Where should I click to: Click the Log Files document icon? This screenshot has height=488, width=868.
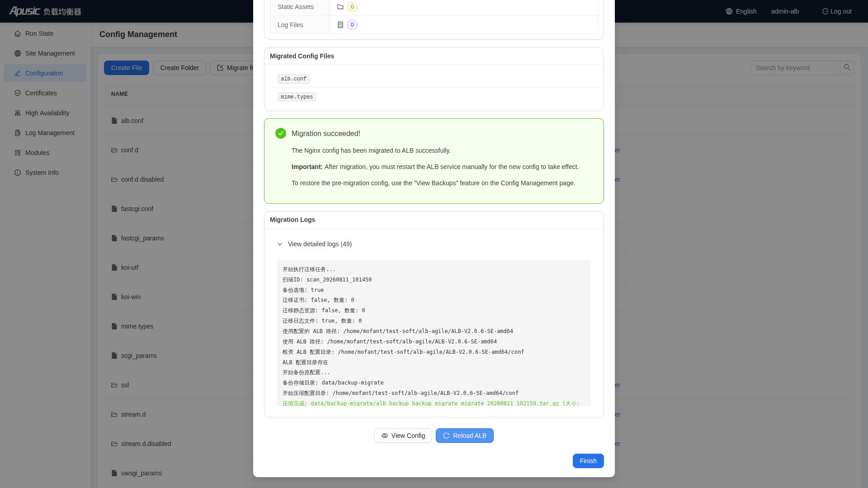coord(340,25)
